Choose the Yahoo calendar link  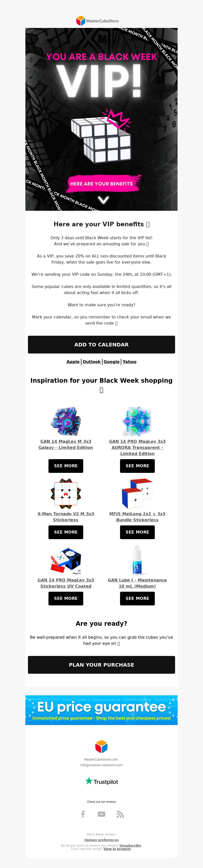[130, 362]
